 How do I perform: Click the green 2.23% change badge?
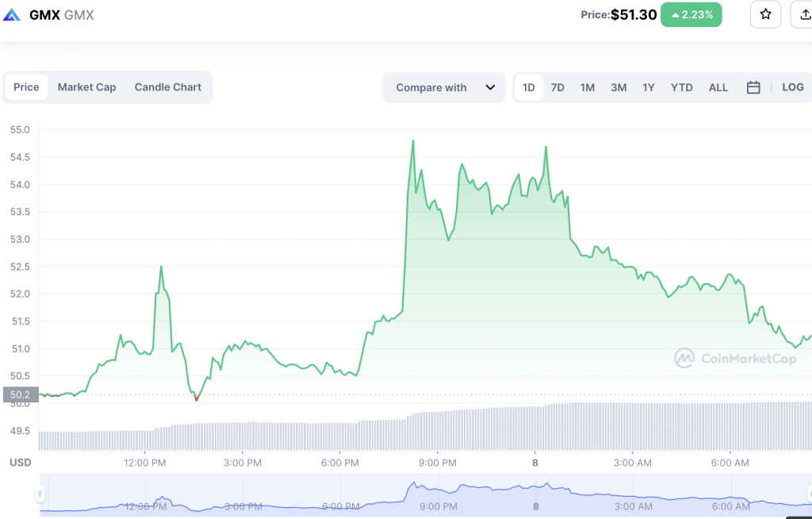[x=691, y=14]
